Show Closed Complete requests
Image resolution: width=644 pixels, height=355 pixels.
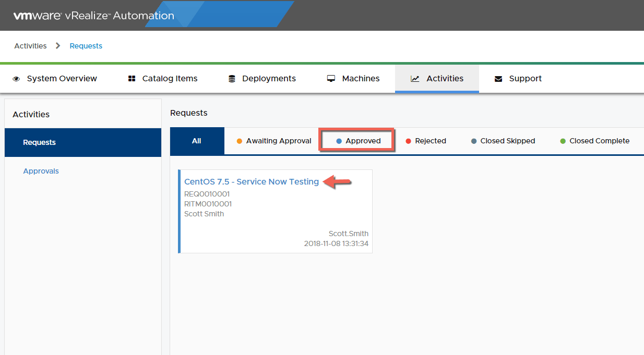click(594, 141)
